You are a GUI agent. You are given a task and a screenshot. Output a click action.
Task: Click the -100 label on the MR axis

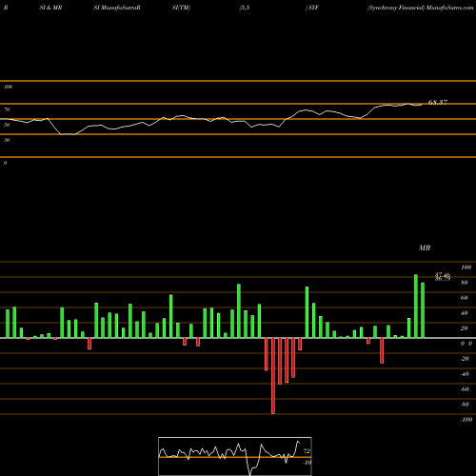[x=466, y=420]
